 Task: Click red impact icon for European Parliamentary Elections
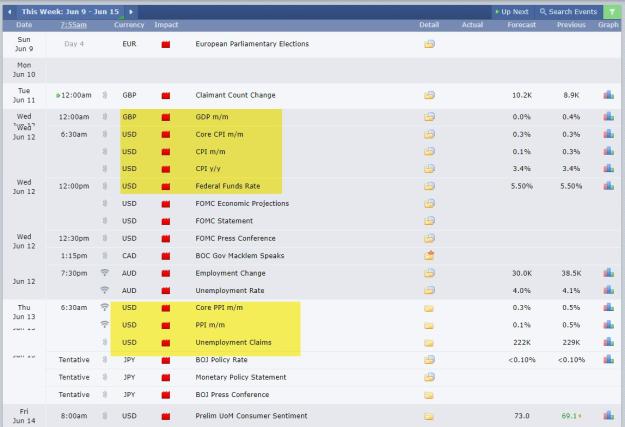[166, 44]
